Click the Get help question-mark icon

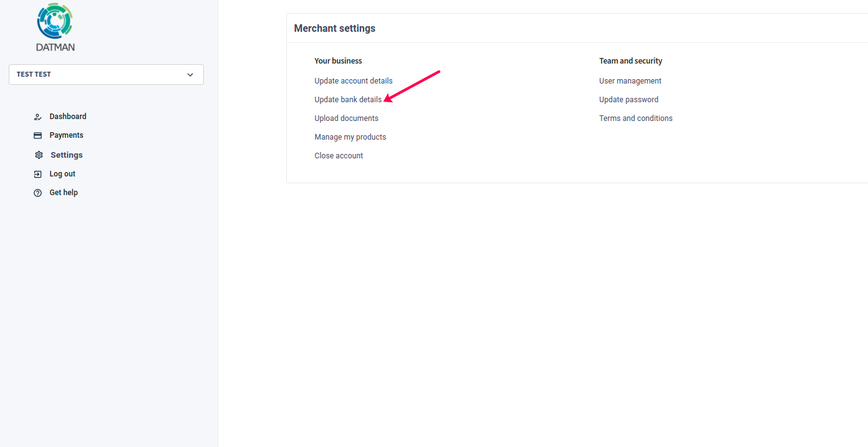(37, 193)
